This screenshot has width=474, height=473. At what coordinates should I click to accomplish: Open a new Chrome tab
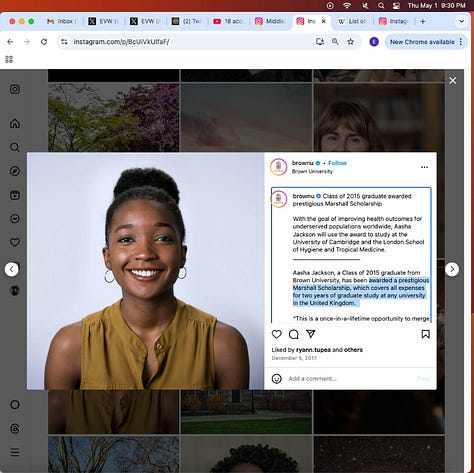pyautogui.click(x=423, y=21)
